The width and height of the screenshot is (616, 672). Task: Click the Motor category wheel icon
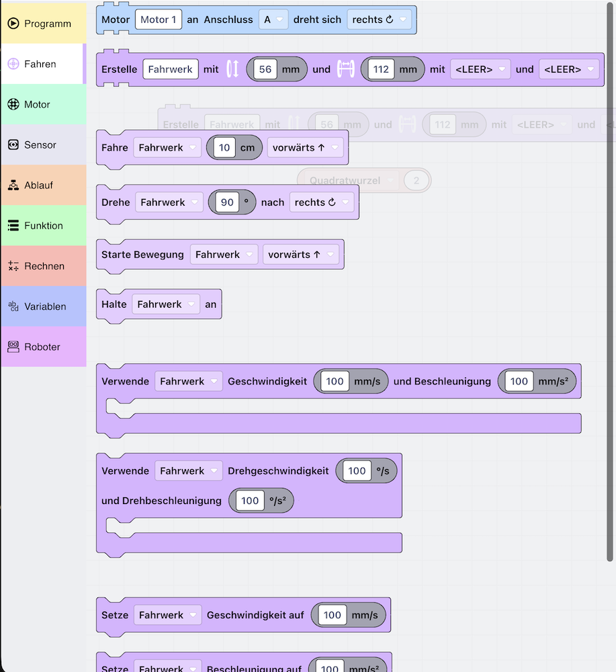(x=13, y=104)
